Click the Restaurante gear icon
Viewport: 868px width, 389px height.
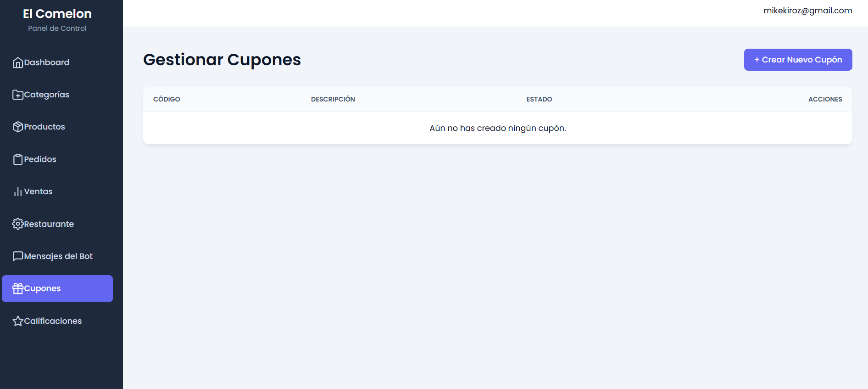18,224
